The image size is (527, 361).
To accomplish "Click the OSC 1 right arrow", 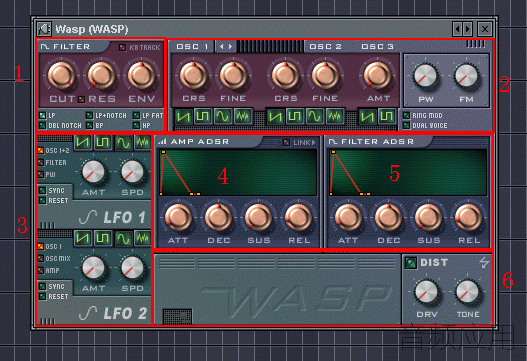I will (x=231, y=47).
